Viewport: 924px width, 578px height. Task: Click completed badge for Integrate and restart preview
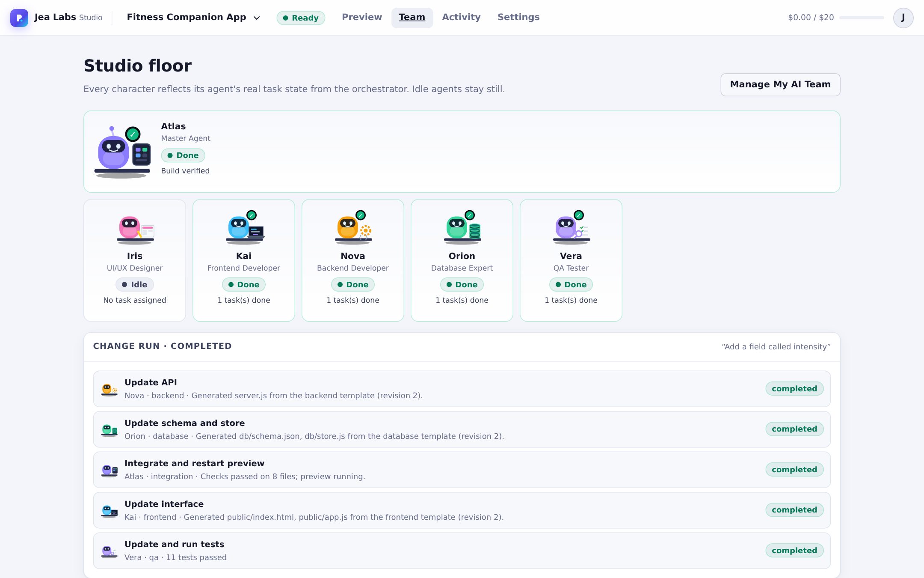(x=794, y=470)
